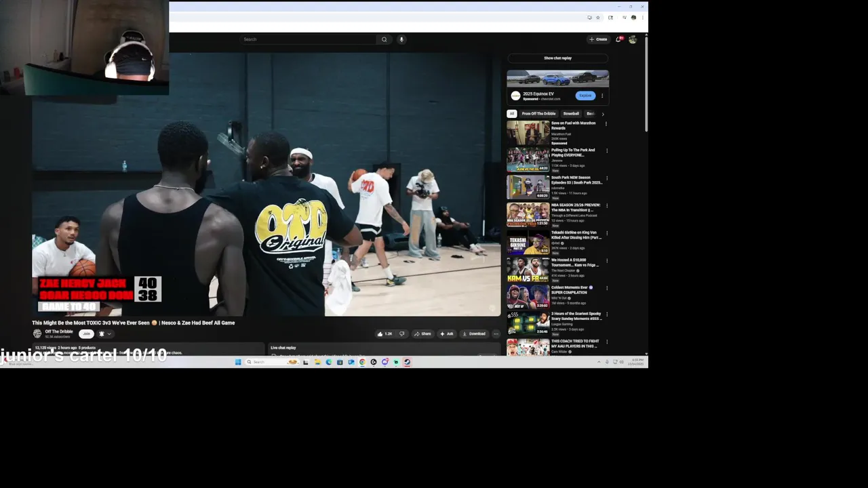Viewport: 868px width, 488px height.
Task: Download the video
Action: click(x=474, y=333)
